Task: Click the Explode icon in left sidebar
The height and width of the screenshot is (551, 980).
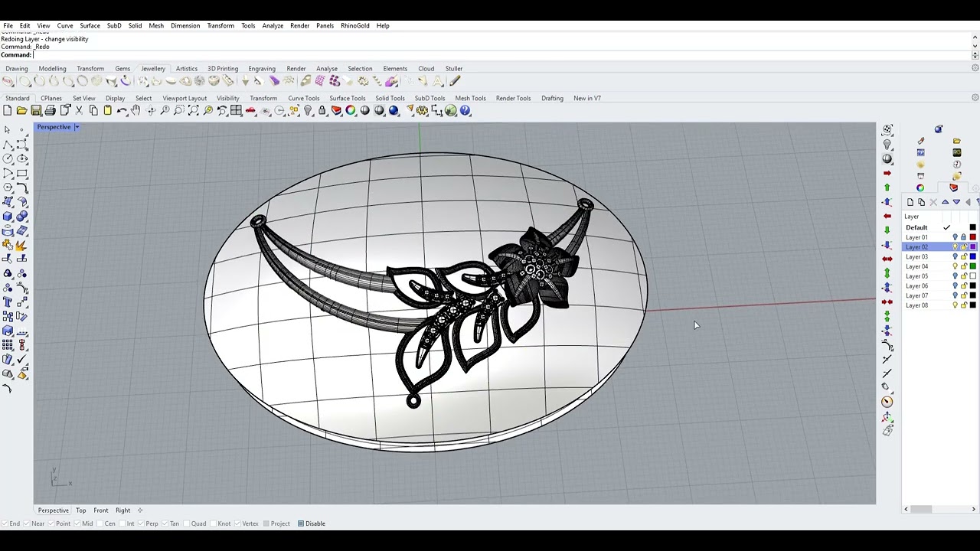Action: pos(22,245)
